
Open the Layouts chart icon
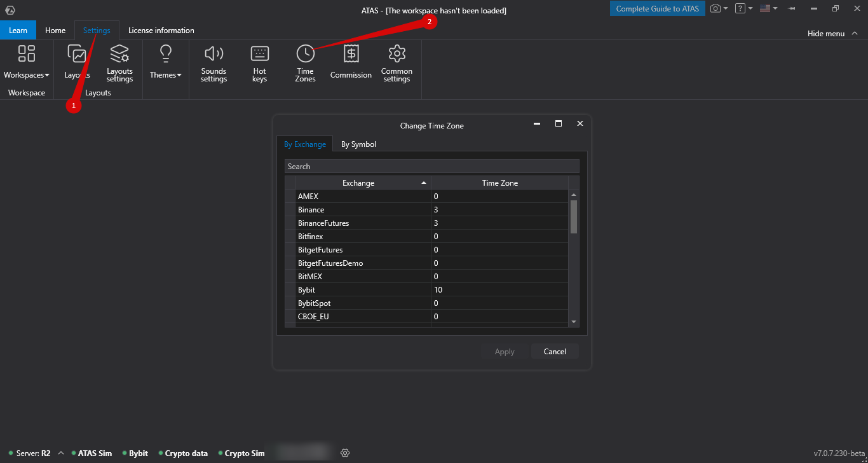point(77,53)
